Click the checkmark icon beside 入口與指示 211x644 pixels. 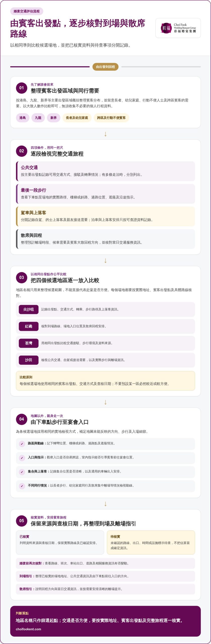22,458
